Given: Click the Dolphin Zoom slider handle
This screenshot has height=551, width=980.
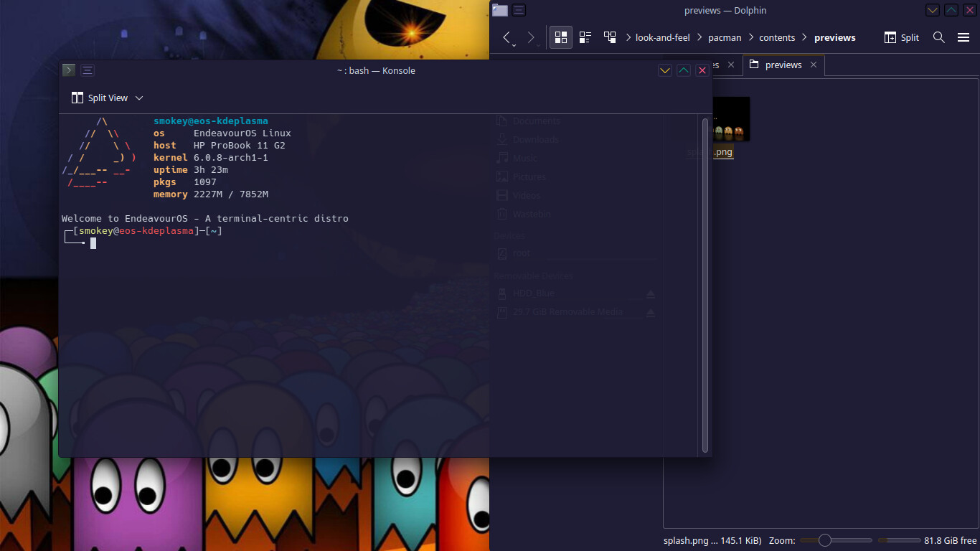Looking at the screenshot, I should coord(824,540).
